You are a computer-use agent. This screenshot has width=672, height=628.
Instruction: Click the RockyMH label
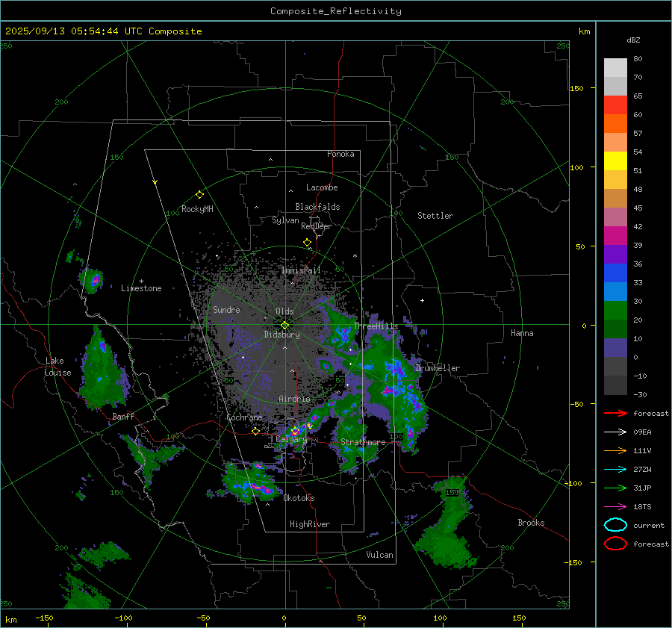[x=197, y=209]
